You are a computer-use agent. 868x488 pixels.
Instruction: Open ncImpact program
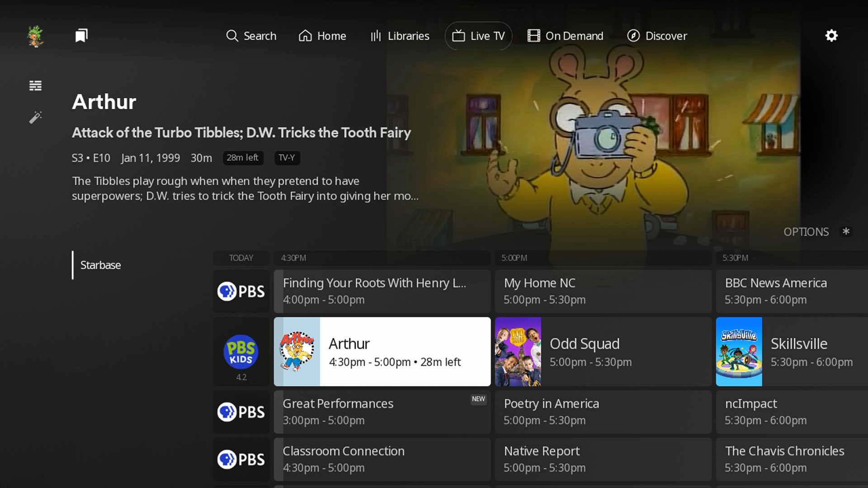[792, 412]
